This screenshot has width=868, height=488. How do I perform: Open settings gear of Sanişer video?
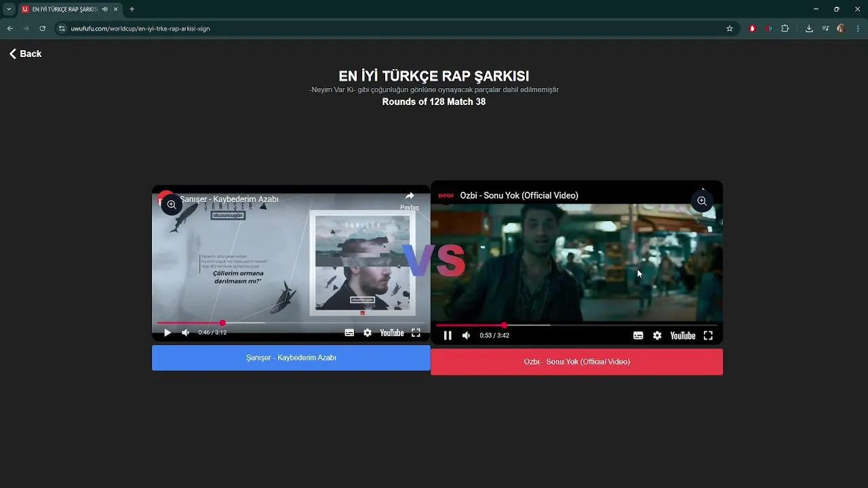coord(368,333)
